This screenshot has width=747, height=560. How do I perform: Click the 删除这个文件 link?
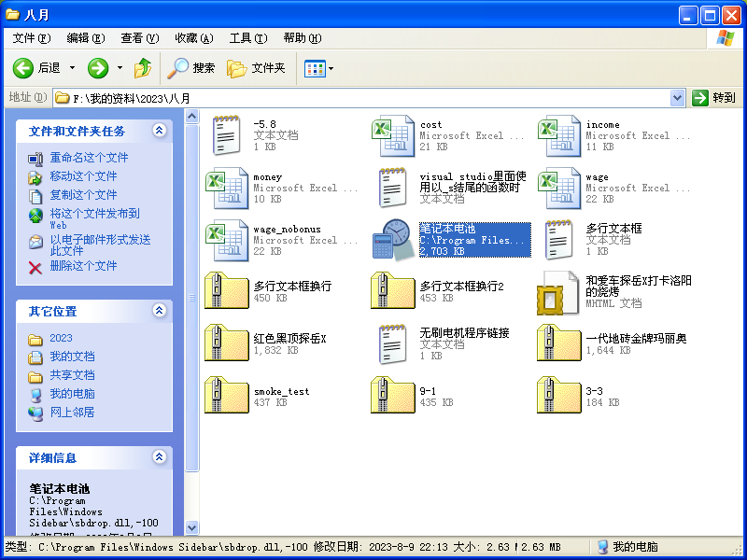pos(83,266)
